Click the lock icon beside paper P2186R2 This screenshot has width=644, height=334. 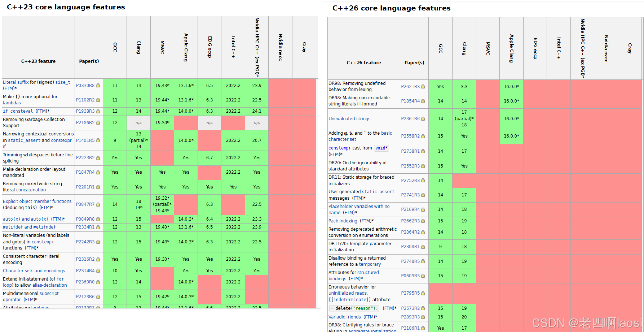(x=98, y=123)
